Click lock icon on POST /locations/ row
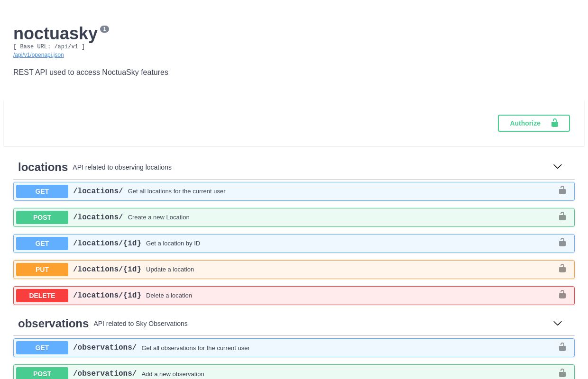The width and height of the screenshot is (588, 379). (x=562, y=217)
